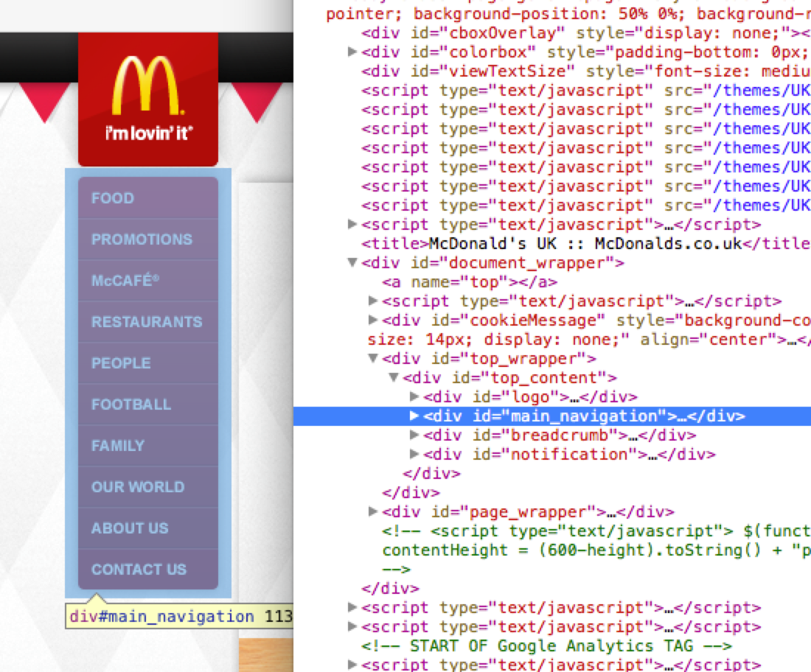Expand first script node after document_wrapper closes
The width and height of the screenshot is (811, 672).
[352, 607]
